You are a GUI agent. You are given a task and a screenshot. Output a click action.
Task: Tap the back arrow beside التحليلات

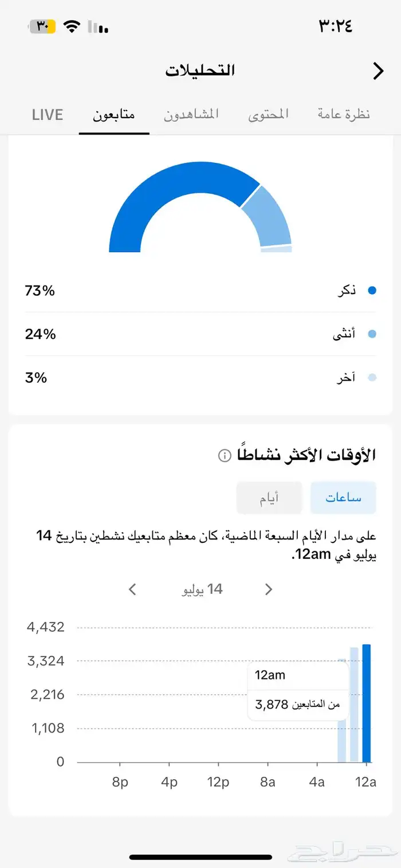pos(378,71)
